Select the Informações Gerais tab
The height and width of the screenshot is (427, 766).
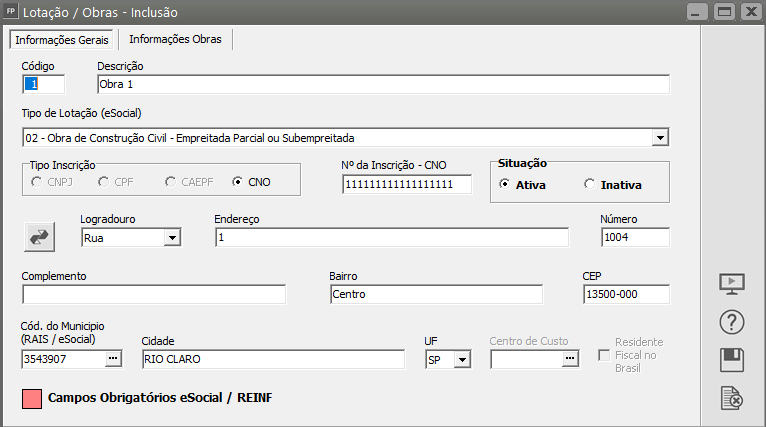62,40
